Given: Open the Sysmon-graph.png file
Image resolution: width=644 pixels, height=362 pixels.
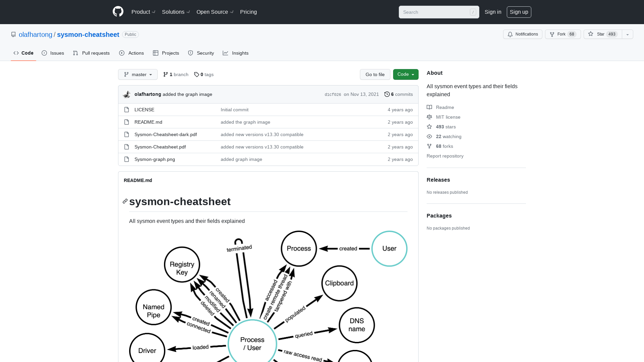Looking at the screenshot, I should point(155,159).
